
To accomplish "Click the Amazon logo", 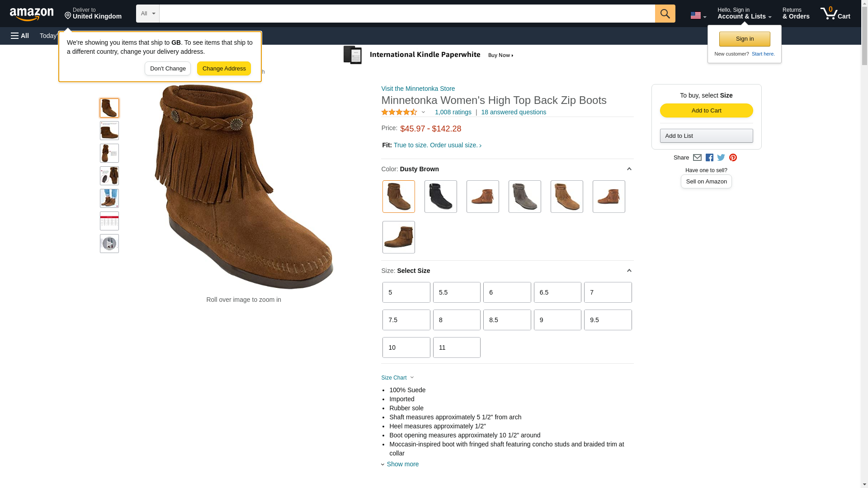I will pos(32,14).
